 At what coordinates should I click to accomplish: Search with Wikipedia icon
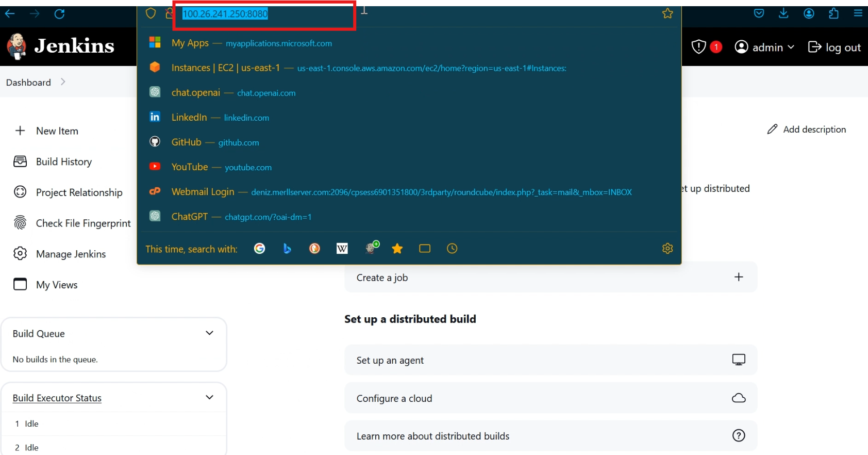point(342,249)
